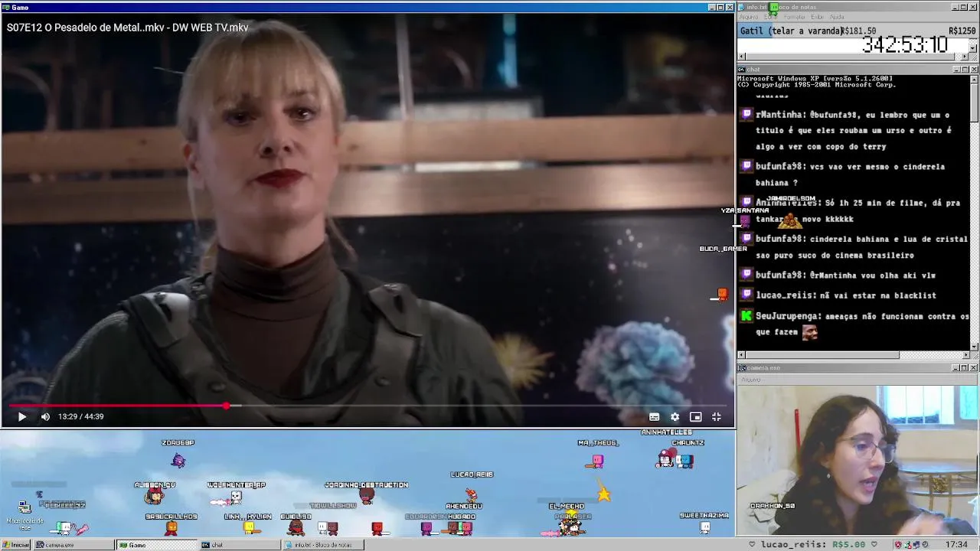Screen dimensions: 980x551
Task: Click ZORUS8P avatar in the game strip
Action: pyautogui.click(x=178, y=460)
